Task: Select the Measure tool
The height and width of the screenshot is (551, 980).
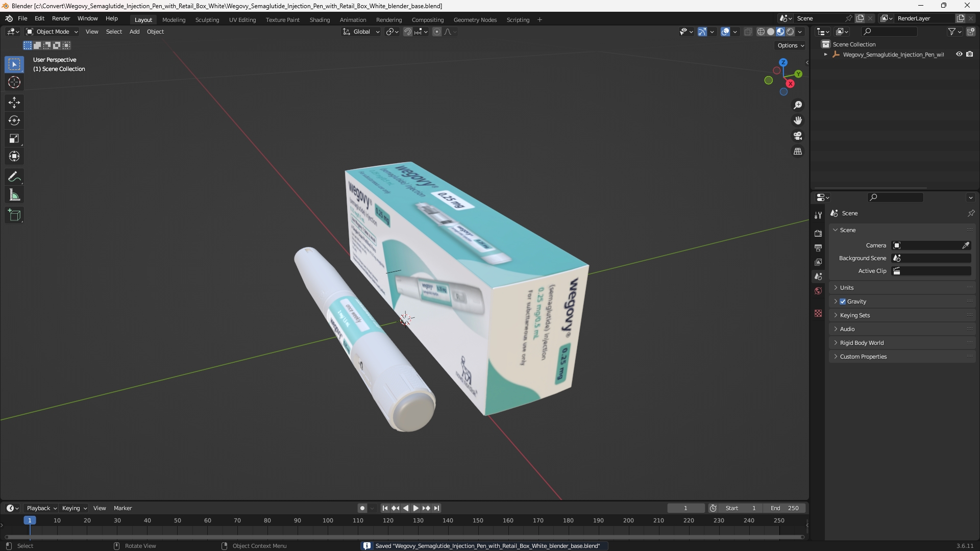Action: (x=14, y=195)
